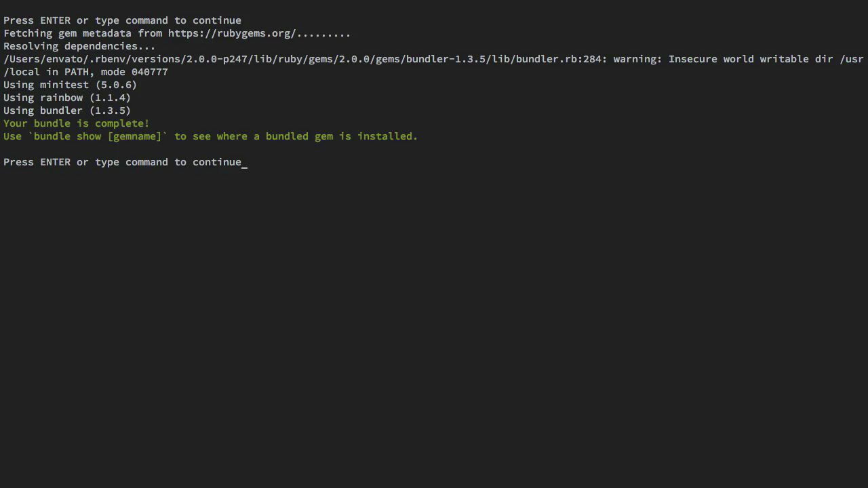Click the 'Resolving dependencies...' line
The image size is (868, 488).
point(79,46)
